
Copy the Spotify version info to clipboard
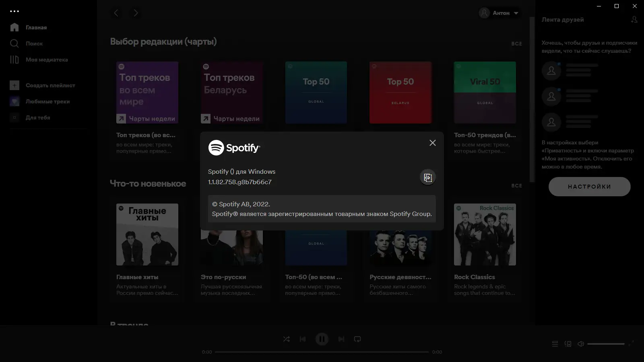pyautogui.click(x=428, y=177)
